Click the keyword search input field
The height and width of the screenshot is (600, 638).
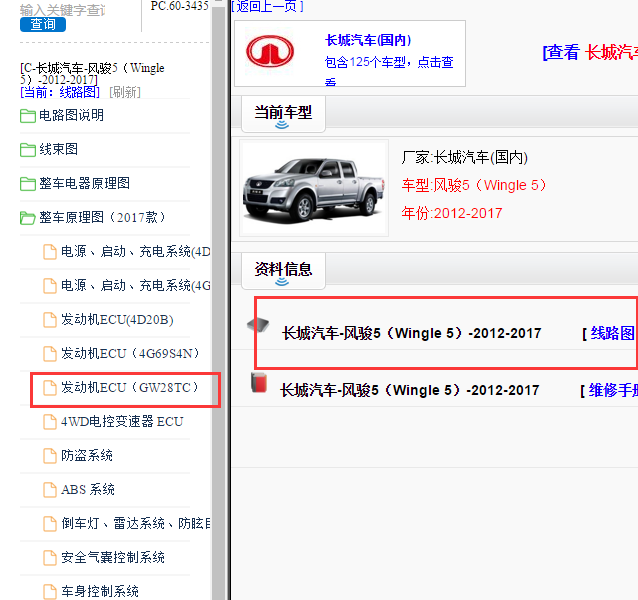click(x=62, y=10)
